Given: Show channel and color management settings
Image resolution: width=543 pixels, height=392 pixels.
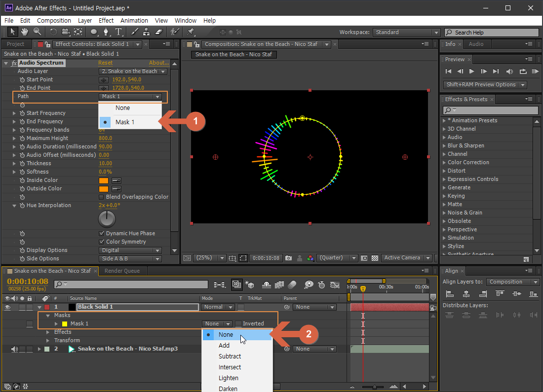Looking at the screenshot, I should 310,258.
